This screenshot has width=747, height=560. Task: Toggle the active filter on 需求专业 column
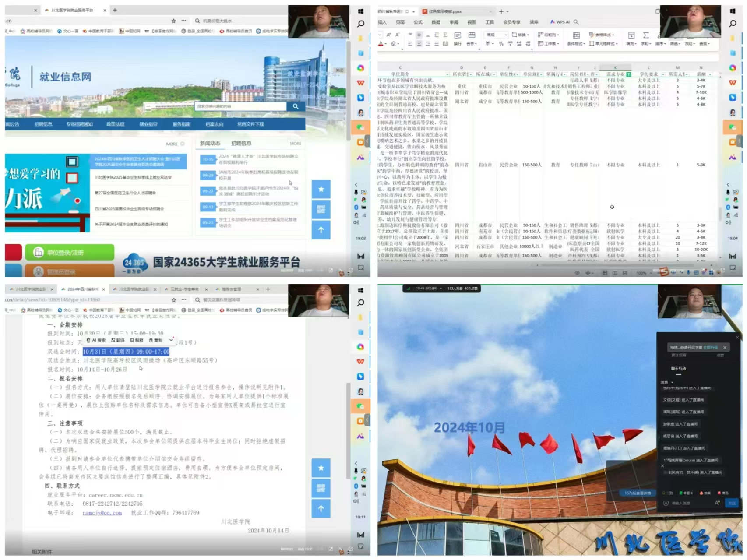pyautogui.click(x=628, y=74)
